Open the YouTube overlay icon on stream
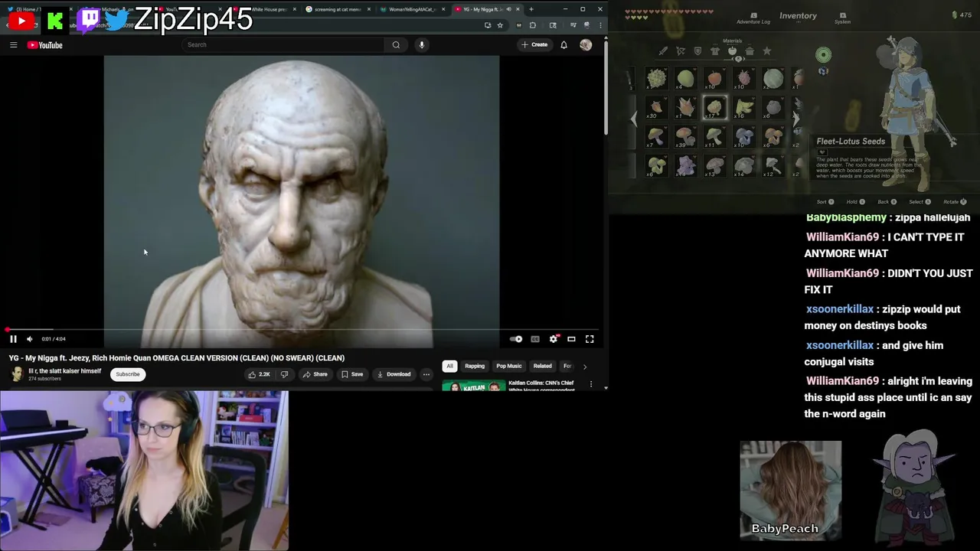Image resolution: width=980 pixels, height=551 pixels. tap(21, 21)
